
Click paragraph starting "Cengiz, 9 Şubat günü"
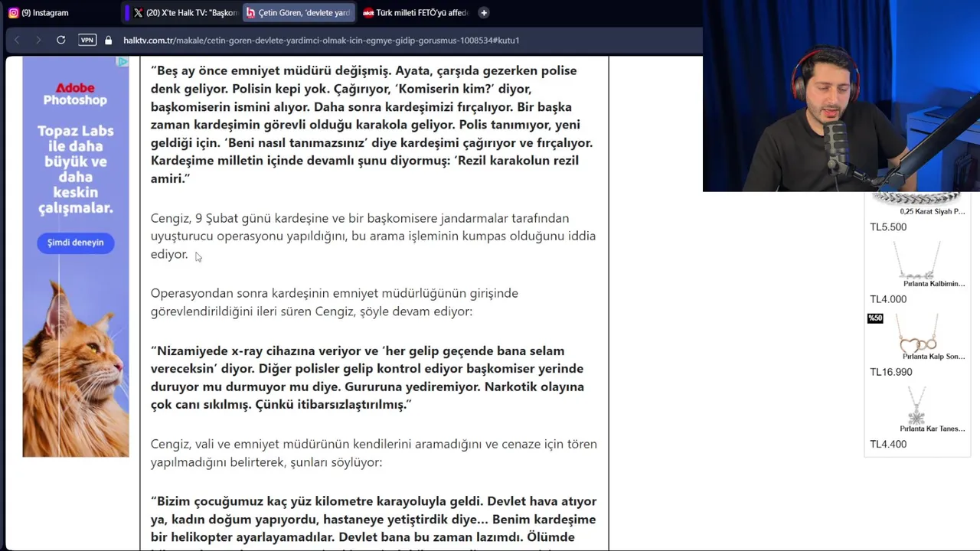click(373, 236)
